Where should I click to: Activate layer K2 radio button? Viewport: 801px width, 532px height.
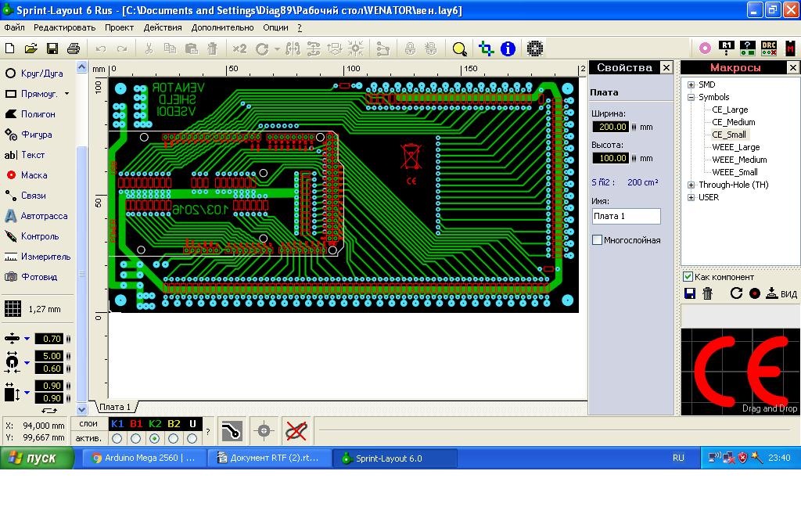[154, 438]
